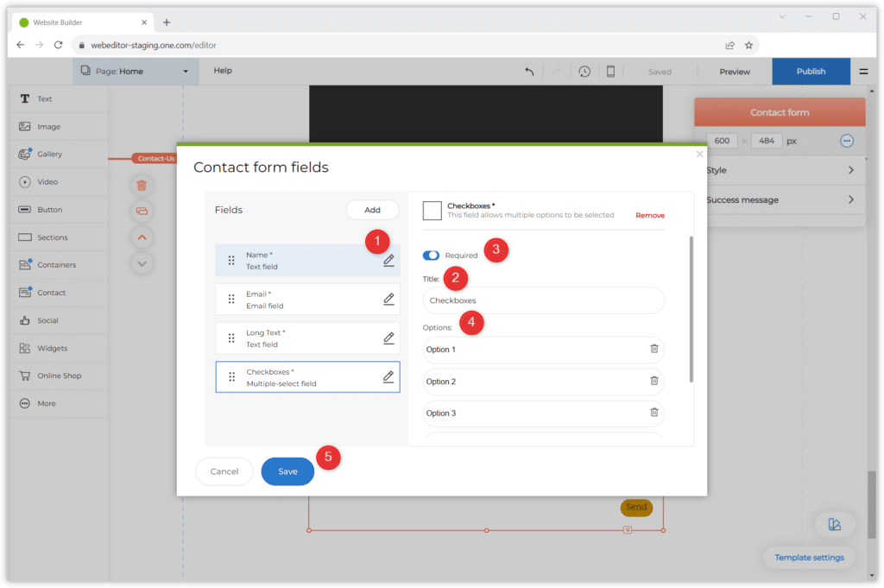Click the edit pencil for Long Text field
The height and width of the screenshot is (588, 884).
[x=388, y=338]
